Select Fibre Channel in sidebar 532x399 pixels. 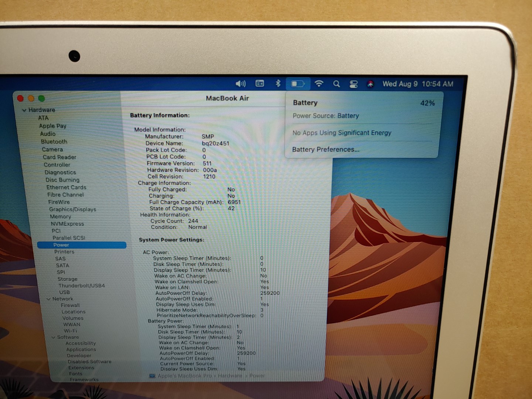point(65,195)
